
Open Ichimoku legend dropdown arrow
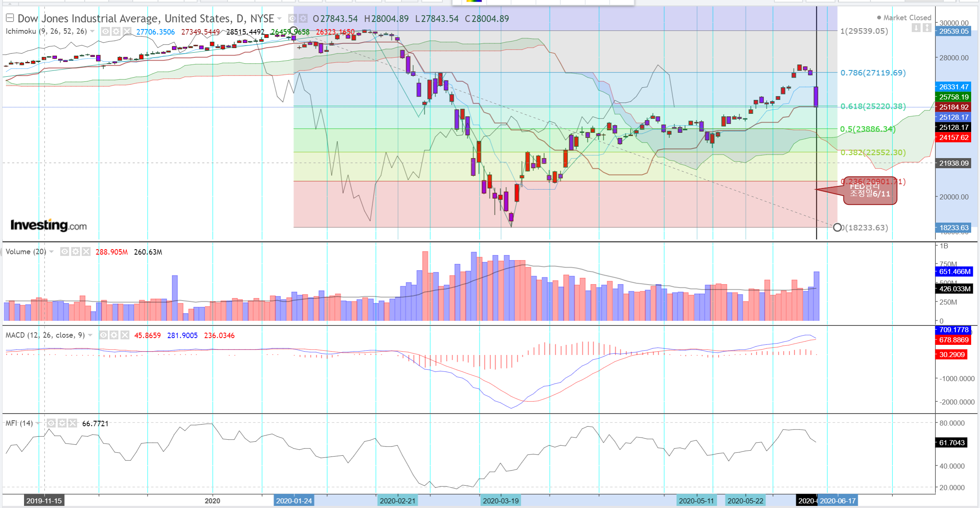[92, 31]
